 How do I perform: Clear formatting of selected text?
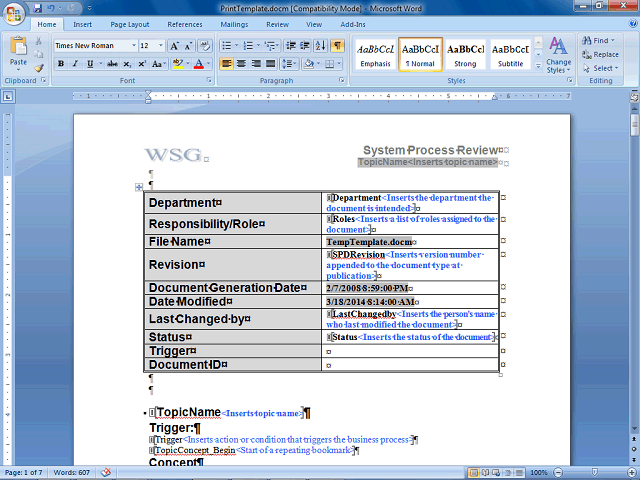(x=205, y=46)
